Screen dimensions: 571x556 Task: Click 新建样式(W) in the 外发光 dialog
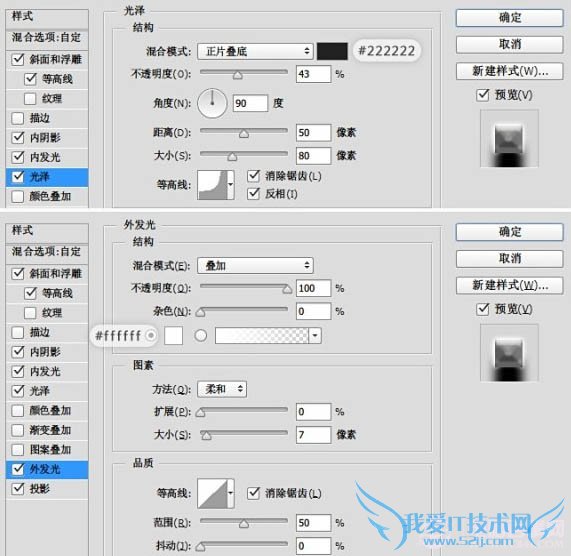(509, 285)
